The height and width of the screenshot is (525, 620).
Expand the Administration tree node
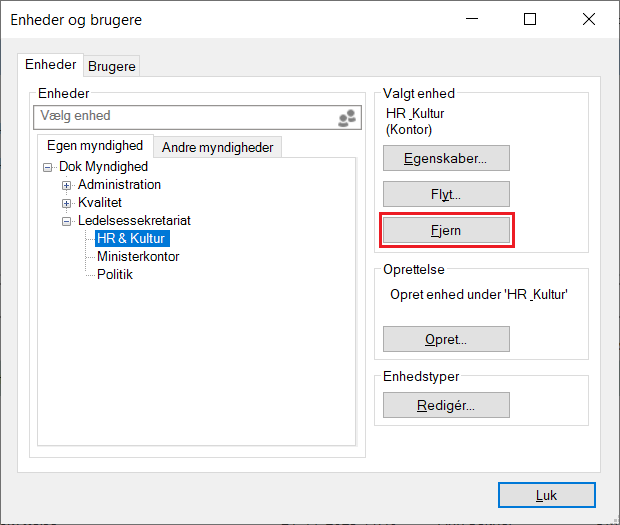[67, 185]
